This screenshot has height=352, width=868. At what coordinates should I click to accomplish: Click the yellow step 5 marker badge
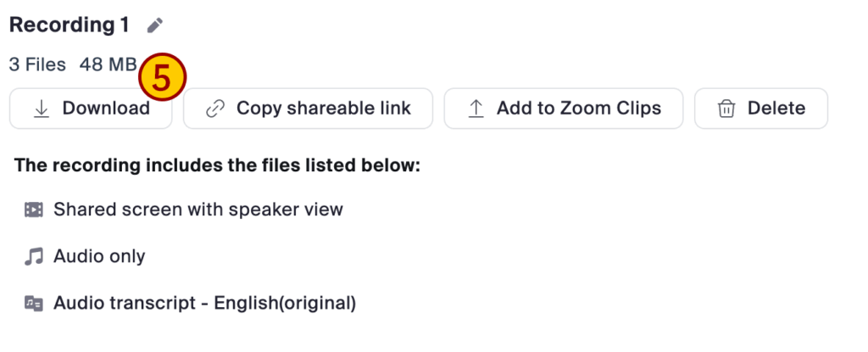[x=163, y=77]
